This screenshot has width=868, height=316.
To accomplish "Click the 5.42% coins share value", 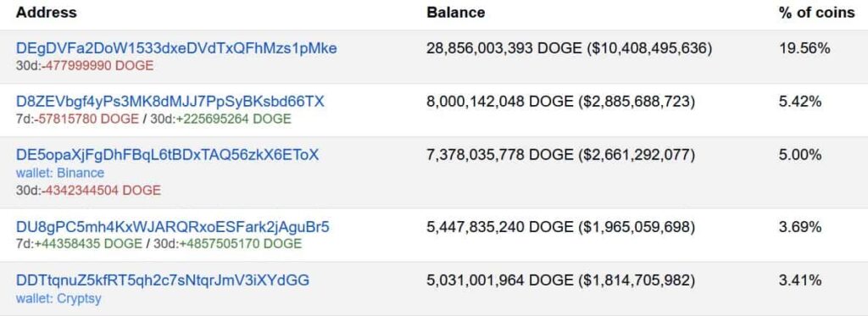I will point(800,102).
